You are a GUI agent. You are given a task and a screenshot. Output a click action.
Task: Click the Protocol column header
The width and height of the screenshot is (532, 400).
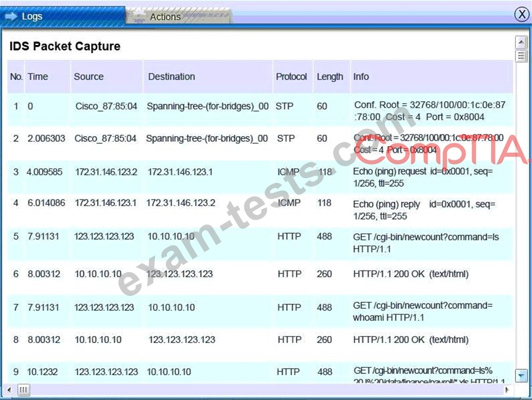point(293,77)
